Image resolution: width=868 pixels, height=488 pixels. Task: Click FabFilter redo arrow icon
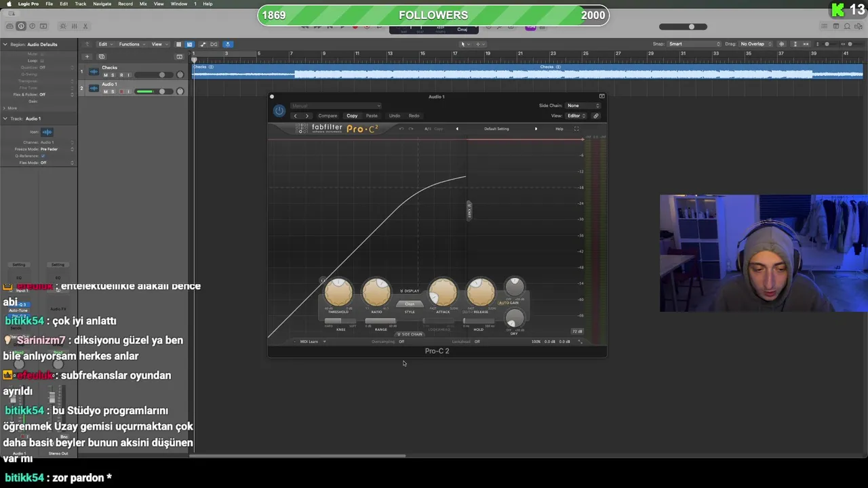pos(410,129)
